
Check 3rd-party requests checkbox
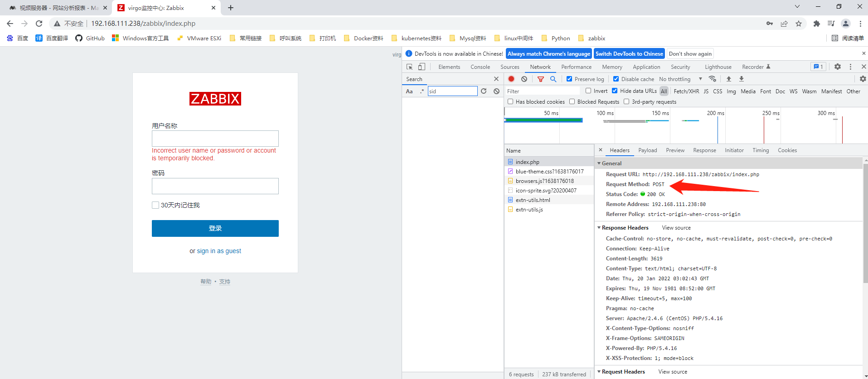tap(626, 101)
